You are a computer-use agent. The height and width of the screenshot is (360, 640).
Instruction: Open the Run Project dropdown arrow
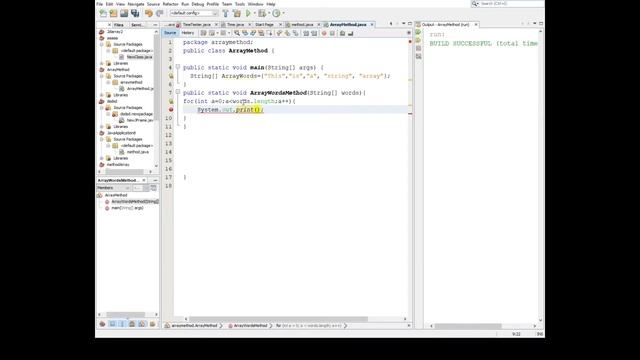point(254,13)
